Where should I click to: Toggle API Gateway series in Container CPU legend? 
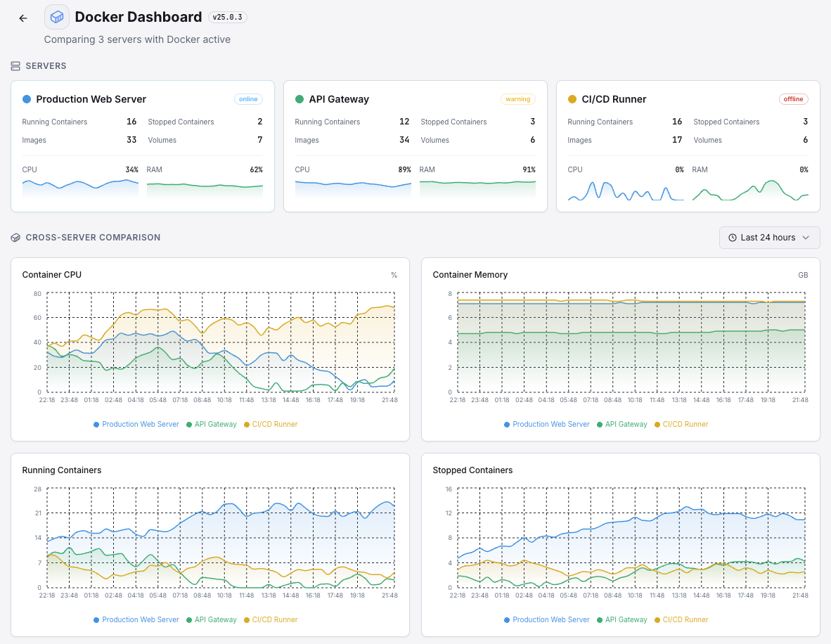coord(211,424)
